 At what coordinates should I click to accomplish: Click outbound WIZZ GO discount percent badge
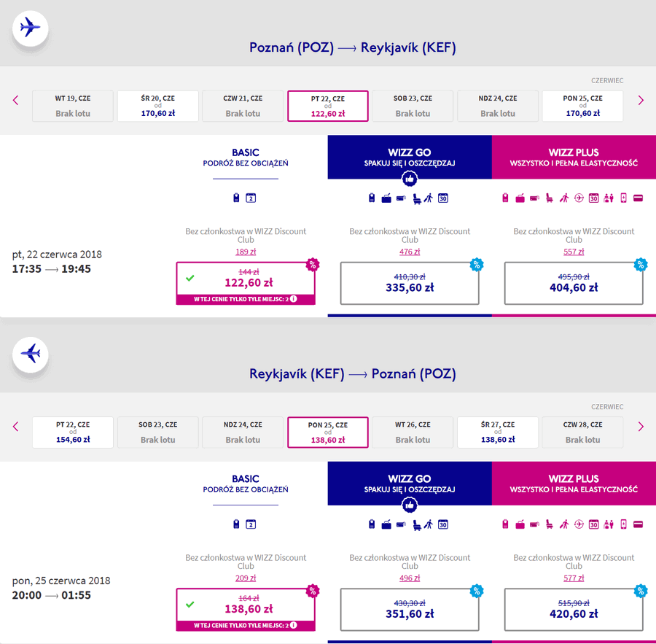(x=477, y=265)
